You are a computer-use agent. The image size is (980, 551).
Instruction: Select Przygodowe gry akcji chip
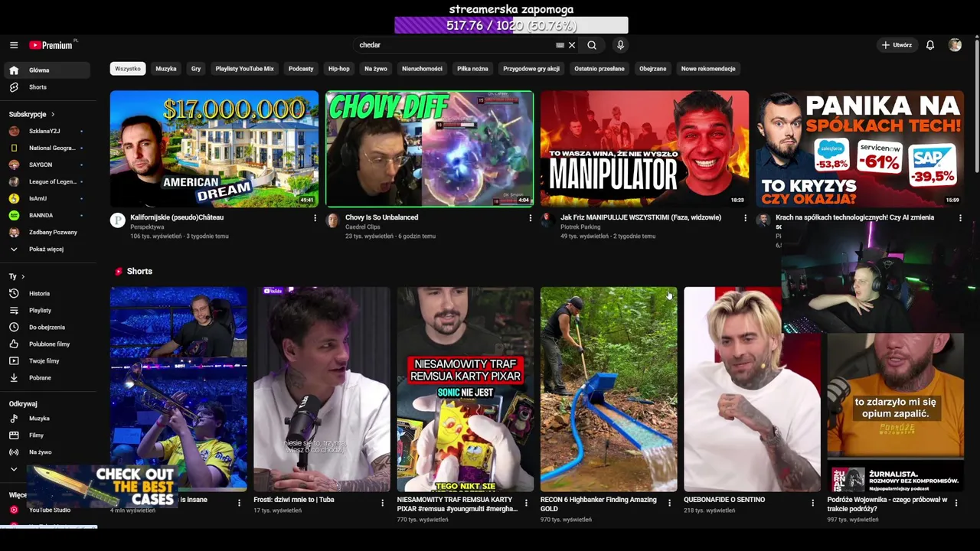(531, 69)
